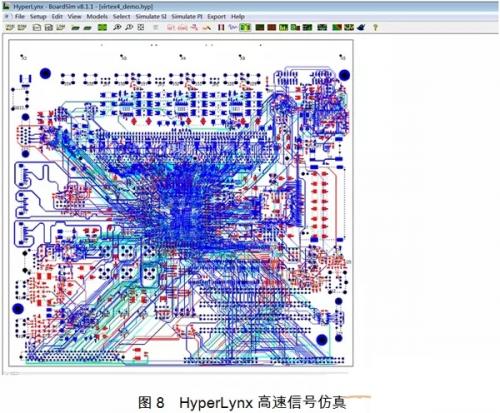The width and height of the screenshot is (500, 413).
Task: Open the Simulate SI menu
Action: tap(151, 16)
